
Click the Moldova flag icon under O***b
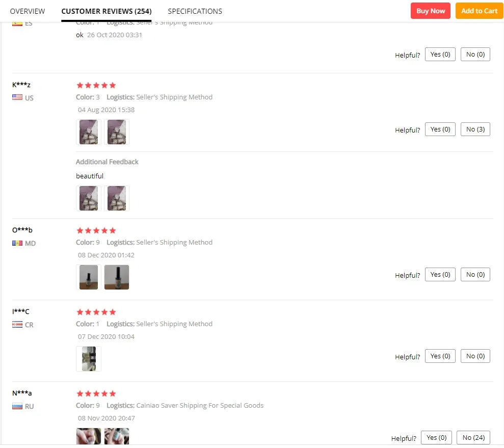[17, 243]
